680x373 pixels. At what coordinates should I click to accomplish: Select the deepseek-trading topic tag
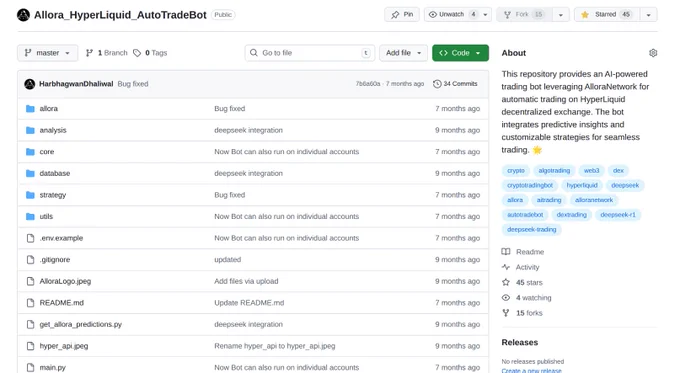click(x=531, y=229)
